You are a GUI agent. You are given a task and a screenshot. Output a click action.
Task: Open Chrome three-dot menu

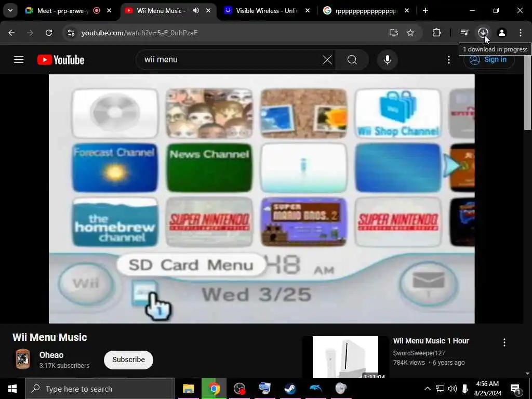[x=521, y=33]
